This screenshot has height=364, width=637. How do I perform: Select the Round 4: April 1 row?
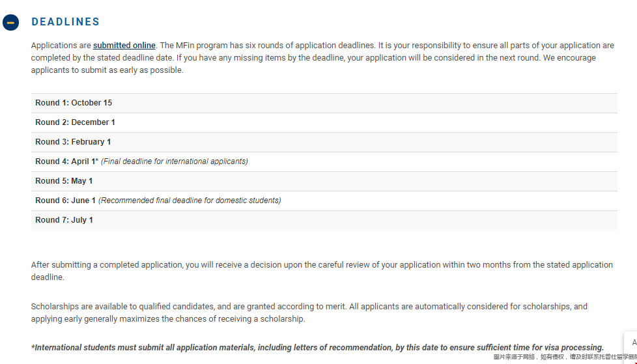(324, 161)
